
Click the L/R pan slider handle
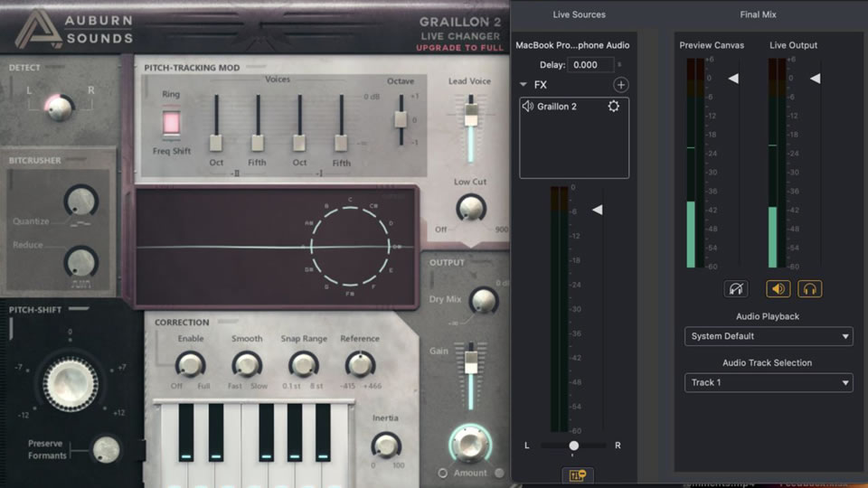click(574, 446)
